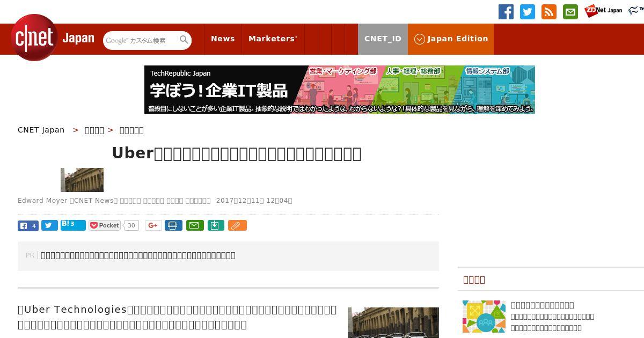Click the orange paperclip clip button
This screenshot has height=338, width=644.
tap(237, 225)
